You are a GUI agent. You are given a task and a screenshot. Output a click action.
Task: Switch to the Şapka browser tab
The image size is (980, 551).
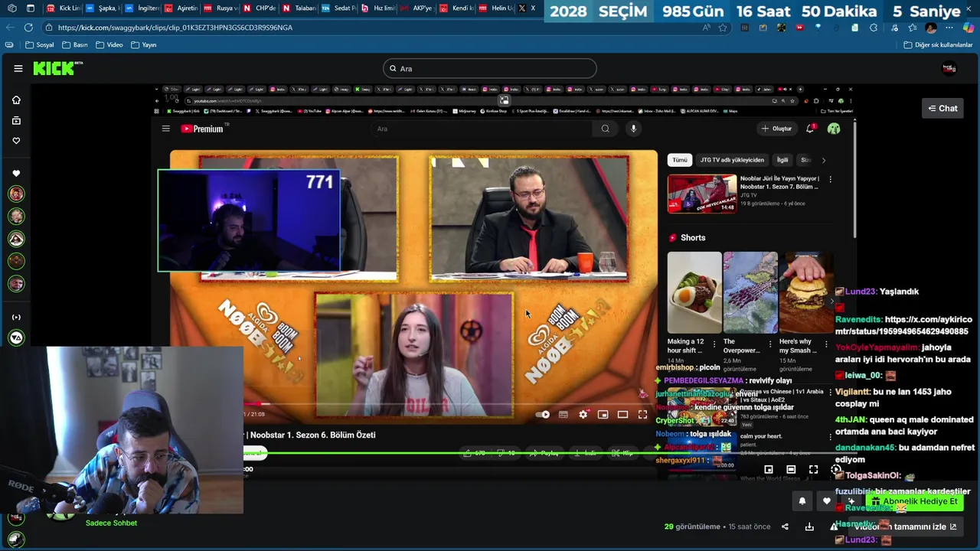click(x=102, y=8)
